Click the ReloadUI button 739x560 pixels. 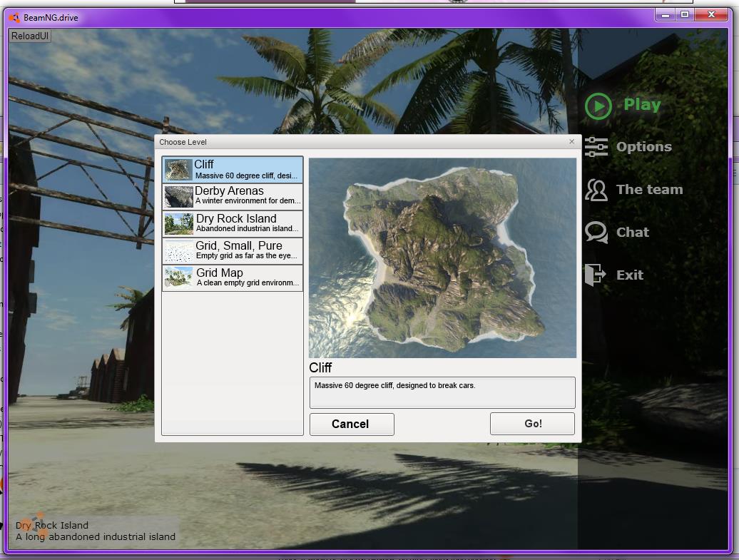pyautogui.click(x=30, y=36)
